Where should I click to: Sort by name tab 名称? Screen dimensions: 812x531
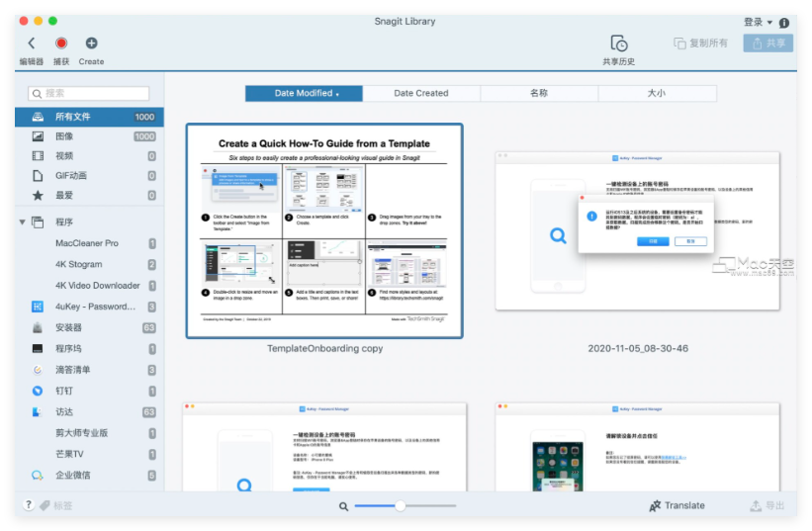(539, 93)
